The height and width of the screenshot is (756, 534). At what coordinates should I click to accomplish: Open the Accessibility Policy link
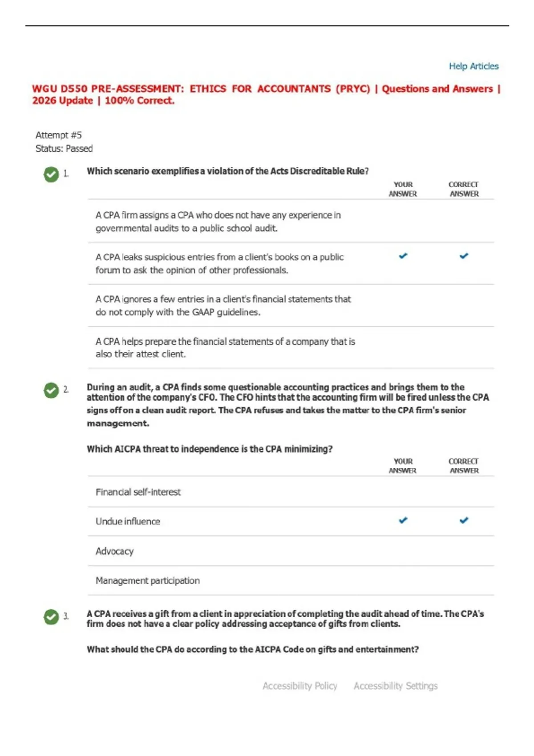(300, 686)
